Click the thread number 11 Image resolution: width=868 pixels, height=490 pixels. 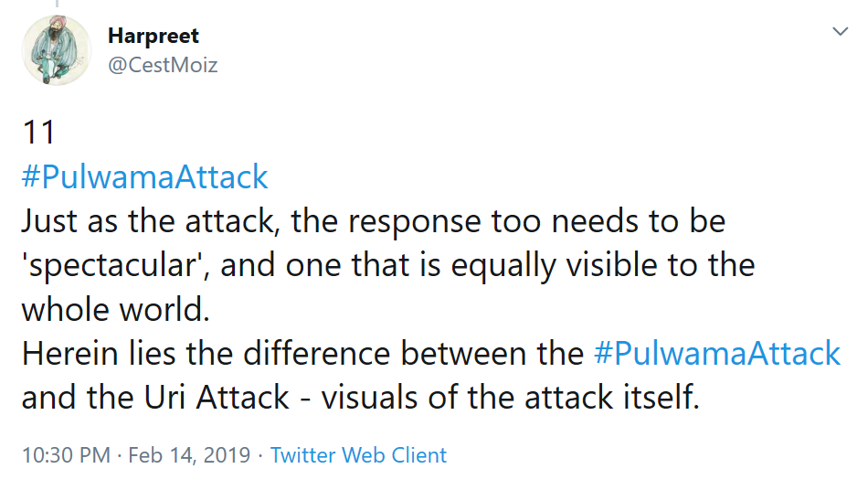(39, 133)
